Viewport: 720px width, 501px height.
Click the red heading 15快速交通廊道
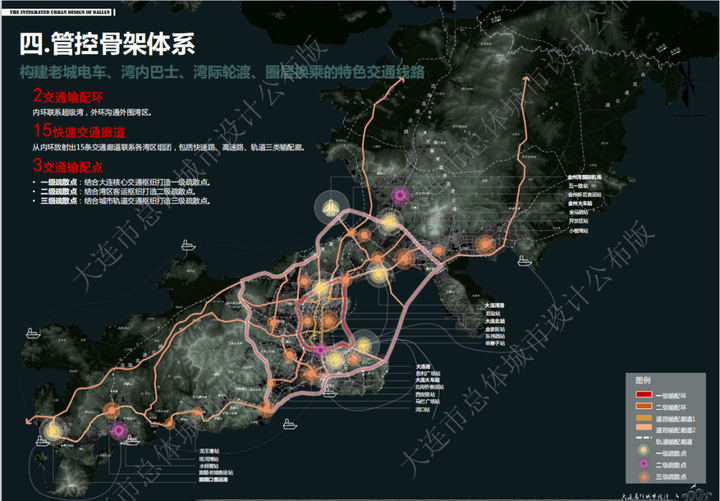coord(79,131)
